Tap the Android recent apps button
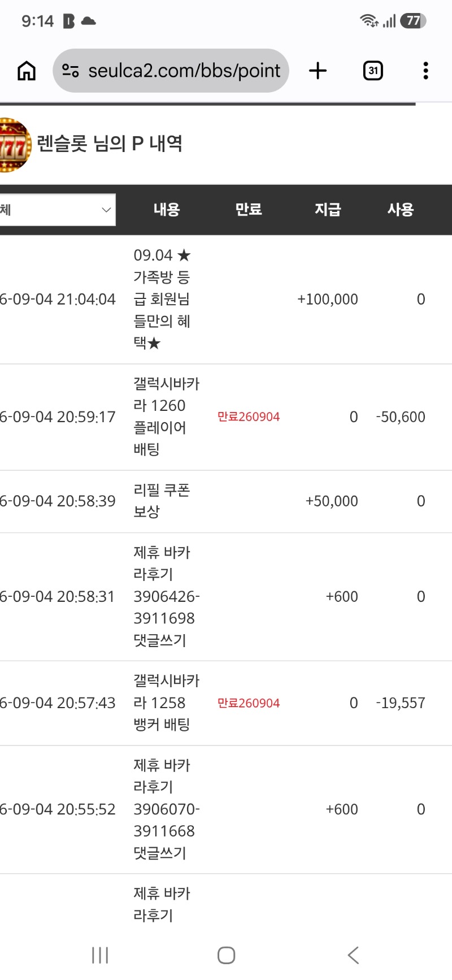The height and width of the screenshot is (980, 452). coord(100,955)
